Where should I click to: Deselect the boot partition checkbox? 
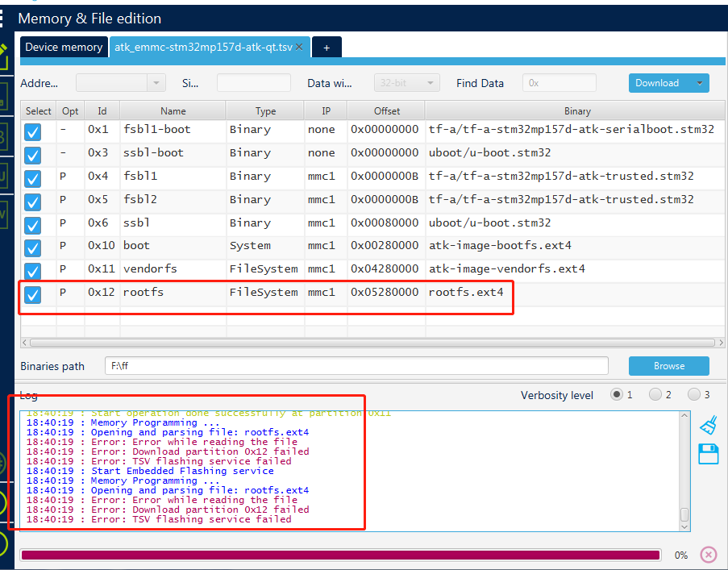pos(32,248)
